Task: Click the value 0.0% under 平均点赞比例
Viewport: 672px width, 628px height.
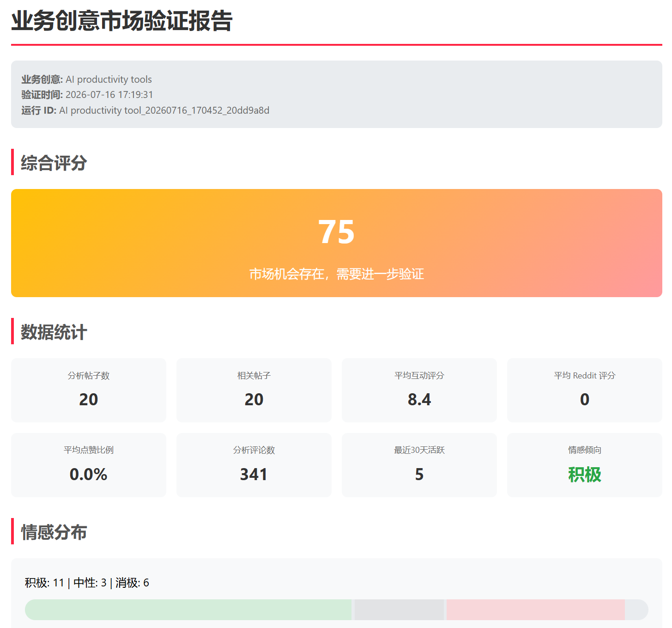Action: pos(89,475)
